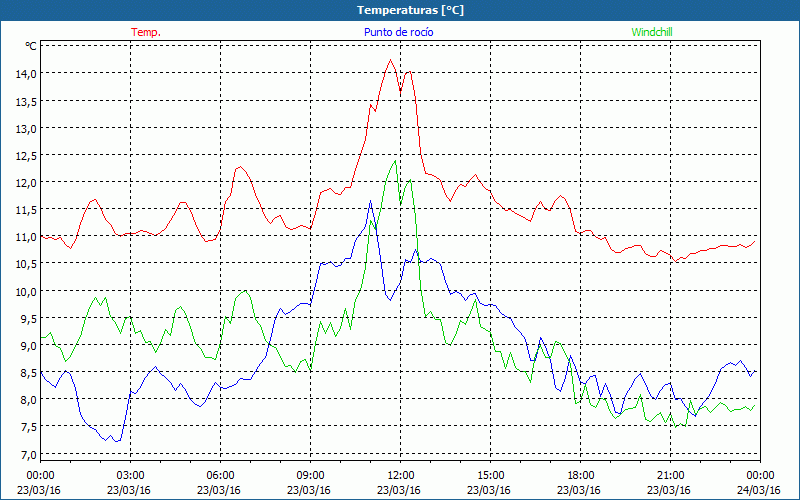Click the 8,0 y-axis value
The image size is (800, 500).
(x=28, y=399)
